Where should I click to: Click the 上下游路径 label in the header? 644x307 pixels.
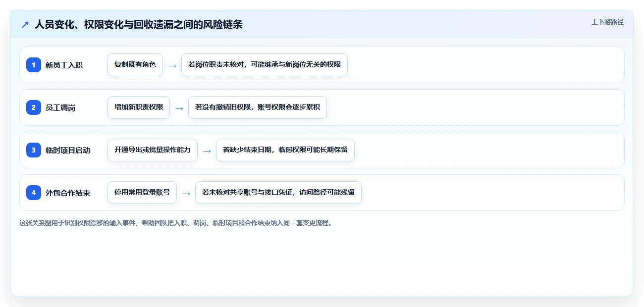pyautogui.click(x=607, y=22)
